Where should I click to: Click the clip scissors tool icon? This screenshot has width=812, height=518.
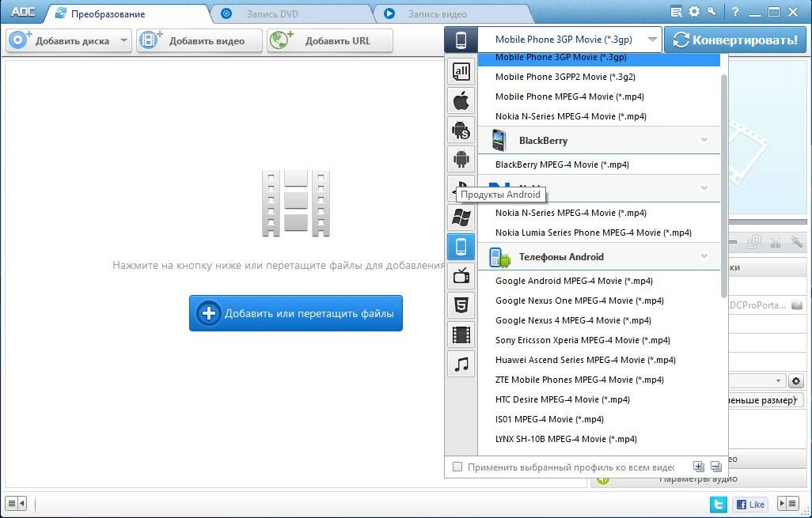[x=776, y=242]
